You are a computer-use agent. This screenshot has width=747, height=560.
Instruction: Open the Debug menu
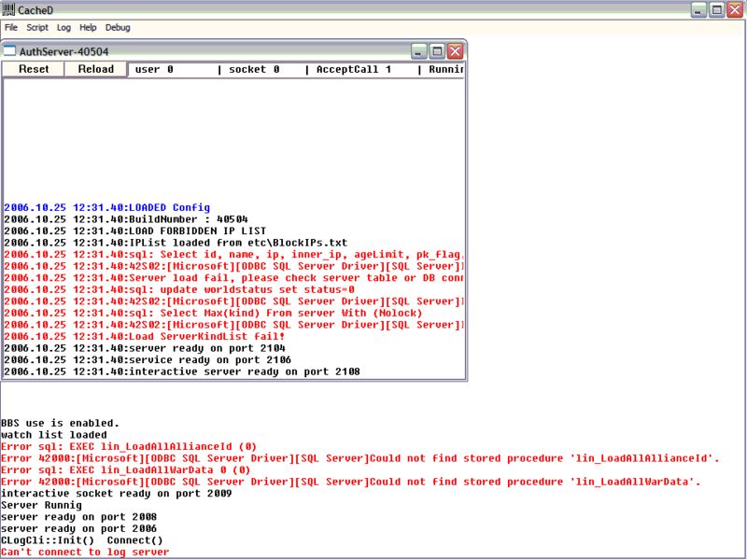118,28
